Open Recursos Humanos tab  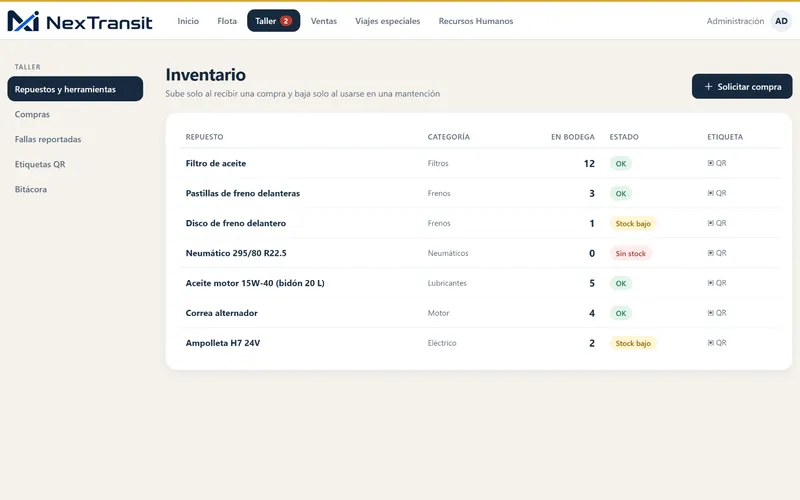tap(476, 21)
